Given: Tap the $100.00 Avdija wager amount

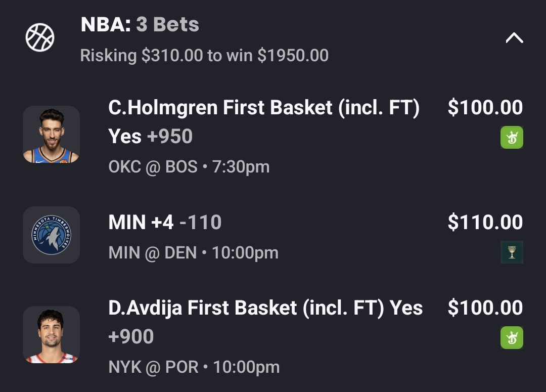Looking at the screenshot, I should point(485,308).
